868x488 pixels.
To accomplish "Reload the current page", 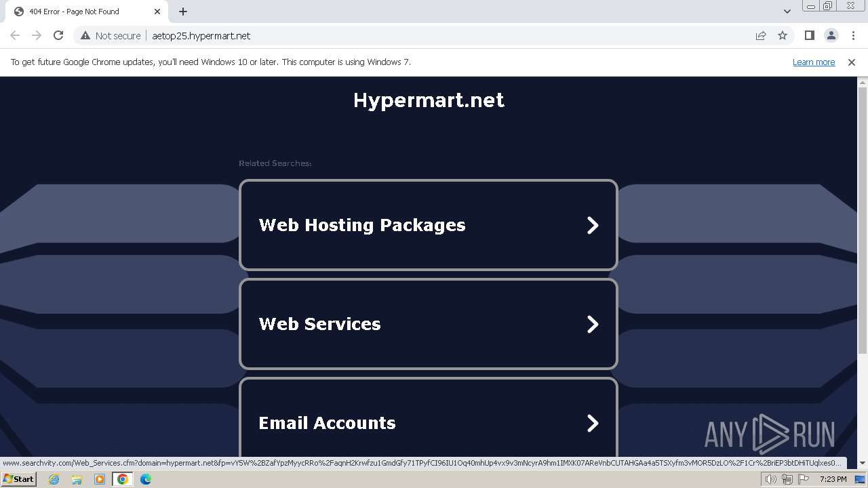I will click(58, 36).
